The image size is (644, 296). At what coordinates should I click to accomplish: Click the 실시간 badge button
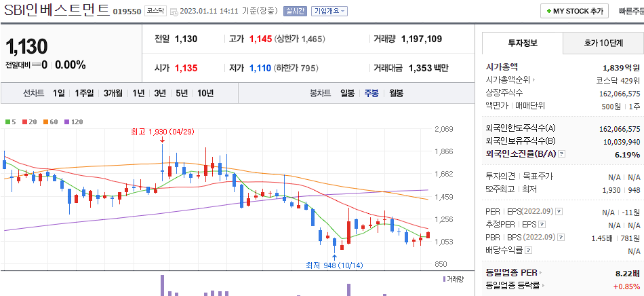coord(295,11)
